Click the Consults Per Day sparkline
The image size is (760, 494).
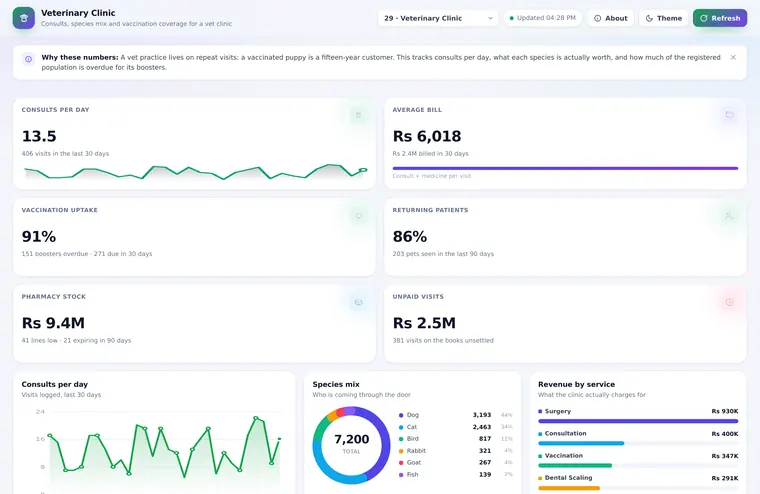pos(196,172)
